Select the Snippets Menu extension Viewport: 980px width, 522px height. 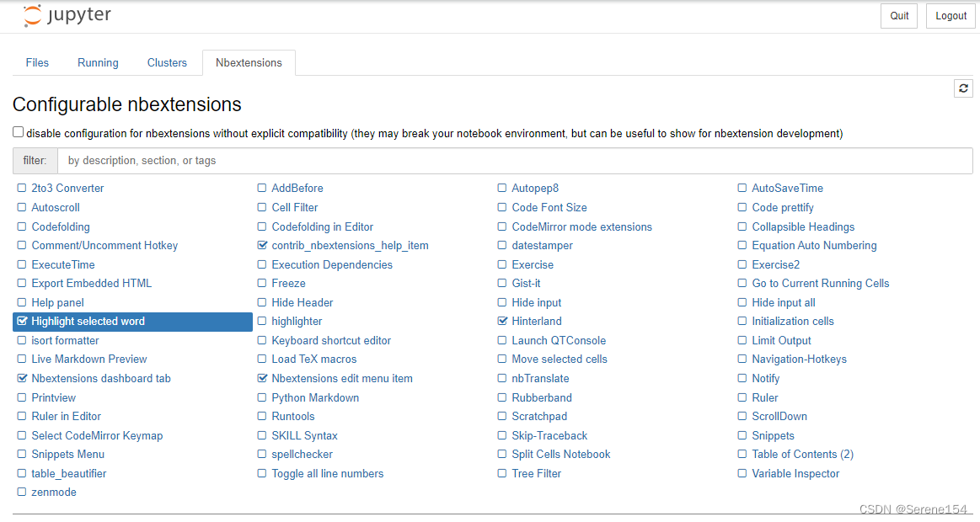67,455
